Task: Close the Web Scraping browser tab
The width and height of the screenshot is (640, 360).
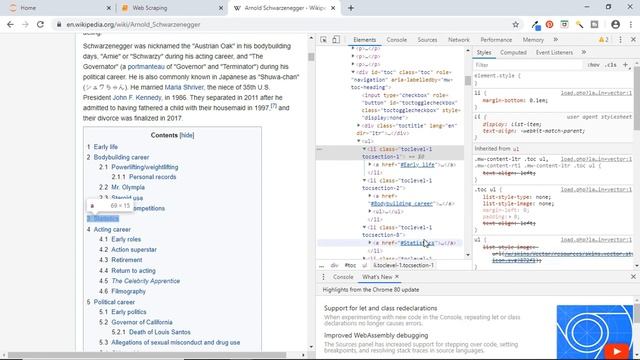Action: click(x=221, y=8)
